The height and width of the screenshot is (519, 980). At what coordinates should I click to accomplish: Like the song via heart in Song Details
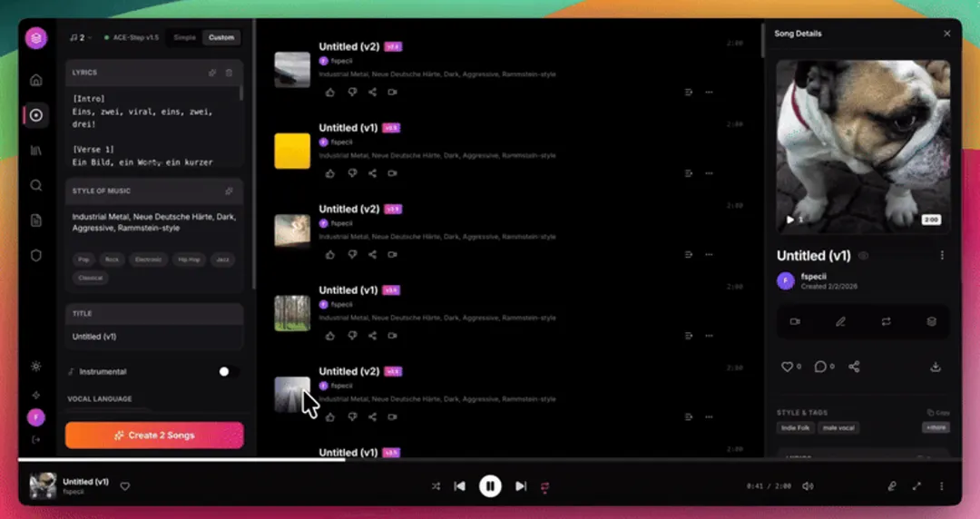tap(788, 367)
